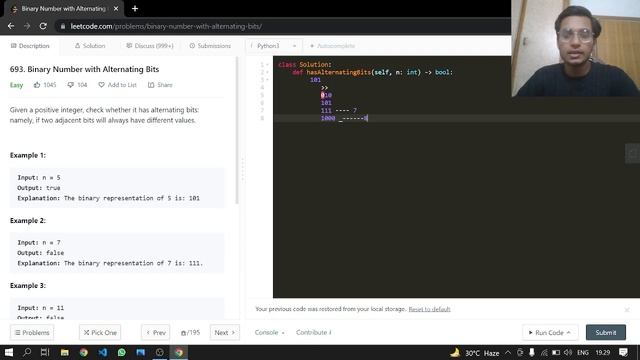
Task: Click the 195 problem counter
Action: (191, 333)
